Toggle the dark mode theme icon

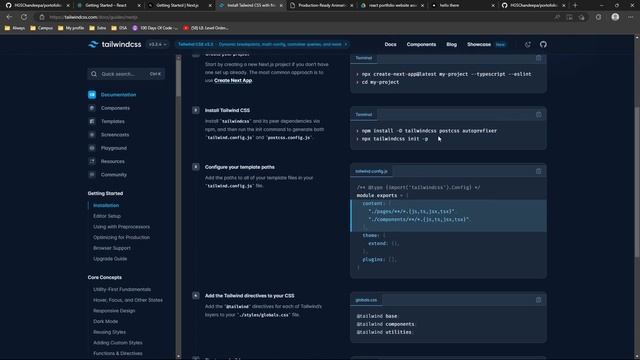tap(528, 44)
